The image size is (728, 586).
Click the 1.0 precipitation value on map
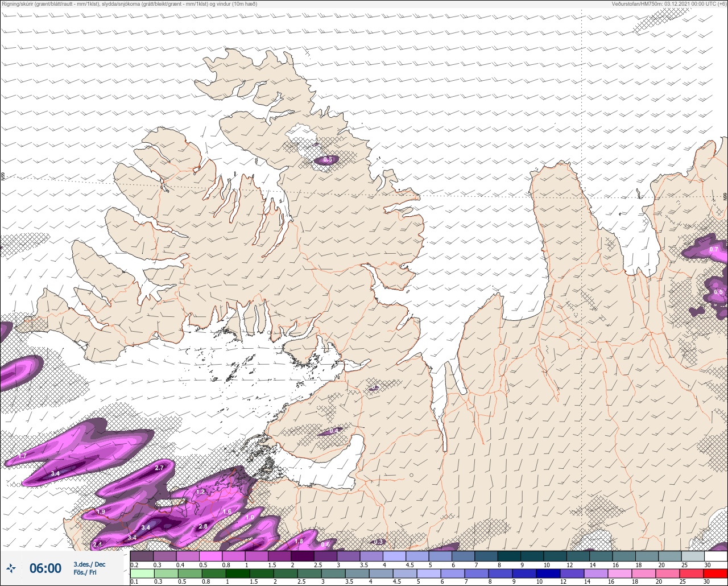250,517
